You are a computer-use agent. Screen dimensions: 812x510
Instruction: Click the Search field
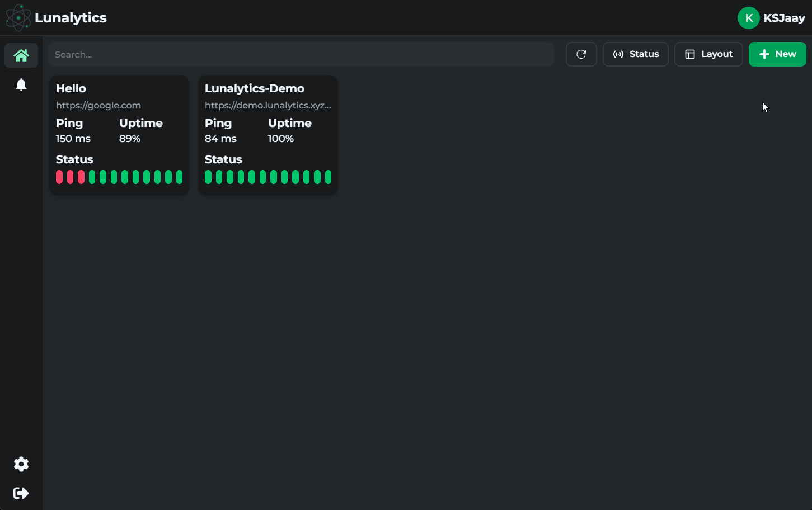pyautogui.click(x=302, y=54)
